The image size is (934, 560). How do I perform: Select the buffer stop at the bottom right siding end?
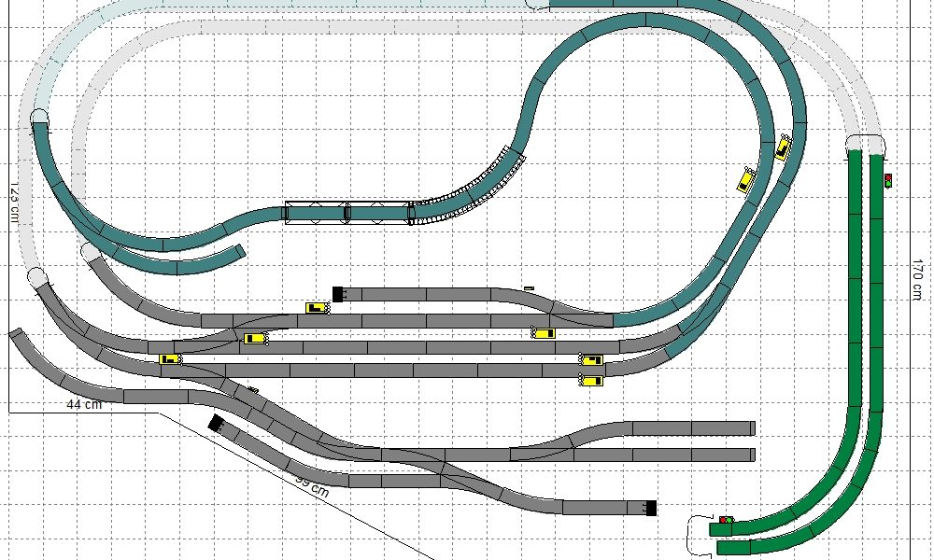(651, 509)
